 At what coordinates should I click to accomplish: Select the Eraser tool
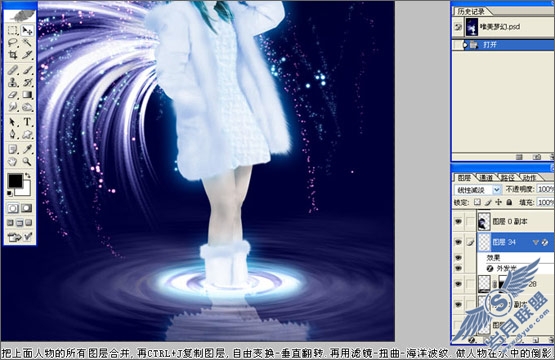tap(13, 95)
